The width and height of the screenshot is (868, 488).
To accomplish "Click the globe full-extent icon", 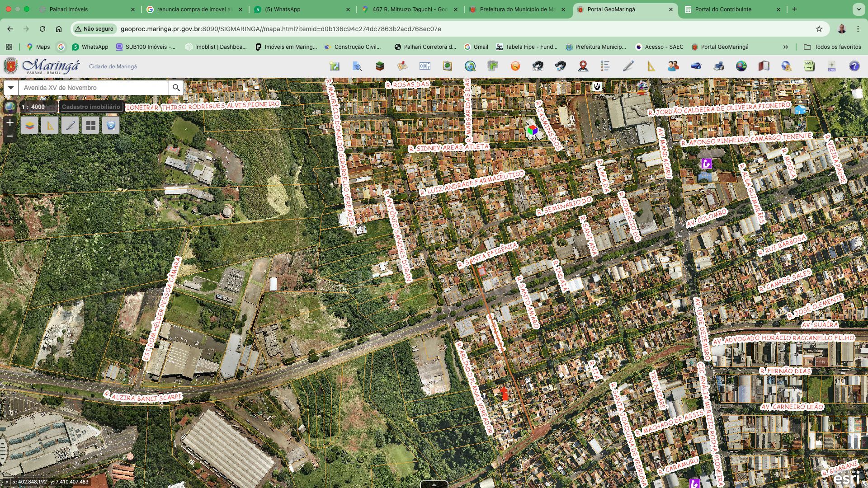I will (9, 107).
